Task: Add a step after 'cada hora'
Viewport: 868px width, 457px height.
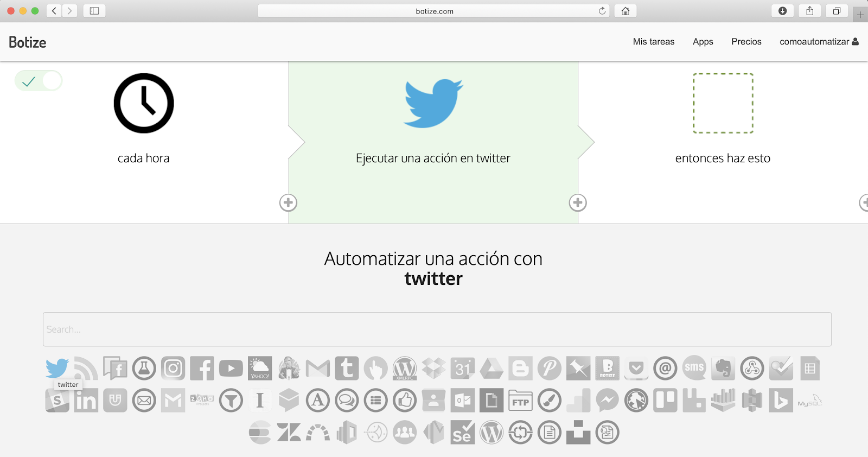Action: (x=288, y=203)
